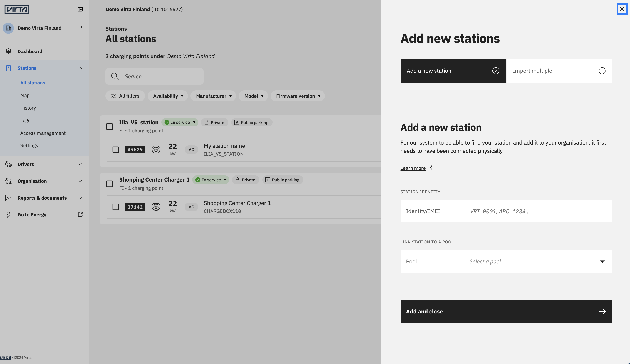Click the Type 2 connector icon for 17142
Screen dimensions: 630x364
pyautogui.click(x=156, y=207)
